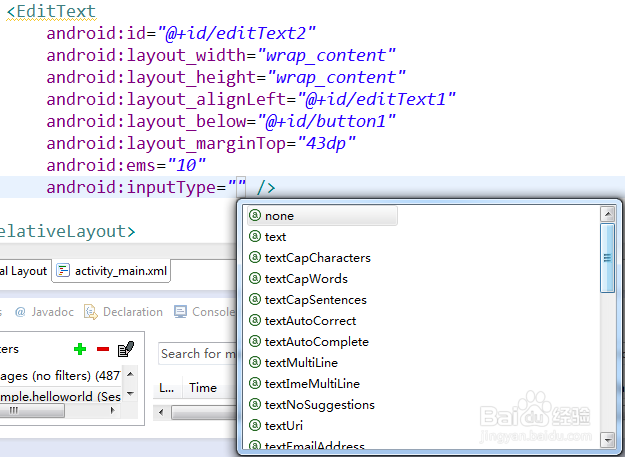The height and width of the screenshot is (457, 625).
Task: Click the android:ems="10" line
Action: pos(126,165)
